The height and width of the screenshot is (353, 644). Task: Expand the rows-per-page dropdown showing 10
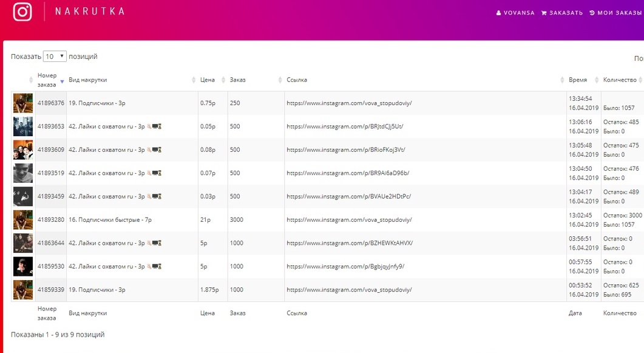[x=55, y=57]
